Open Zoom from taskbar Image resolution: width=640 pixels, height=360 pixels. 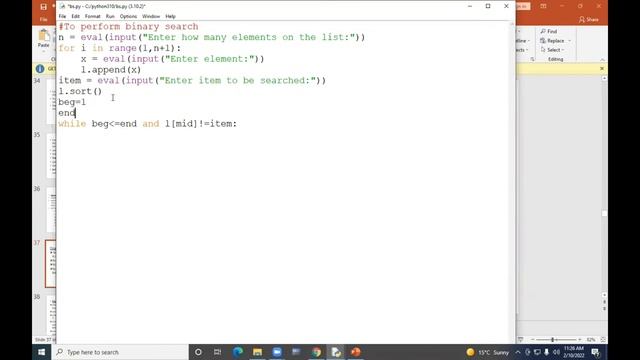coord(277,352)
